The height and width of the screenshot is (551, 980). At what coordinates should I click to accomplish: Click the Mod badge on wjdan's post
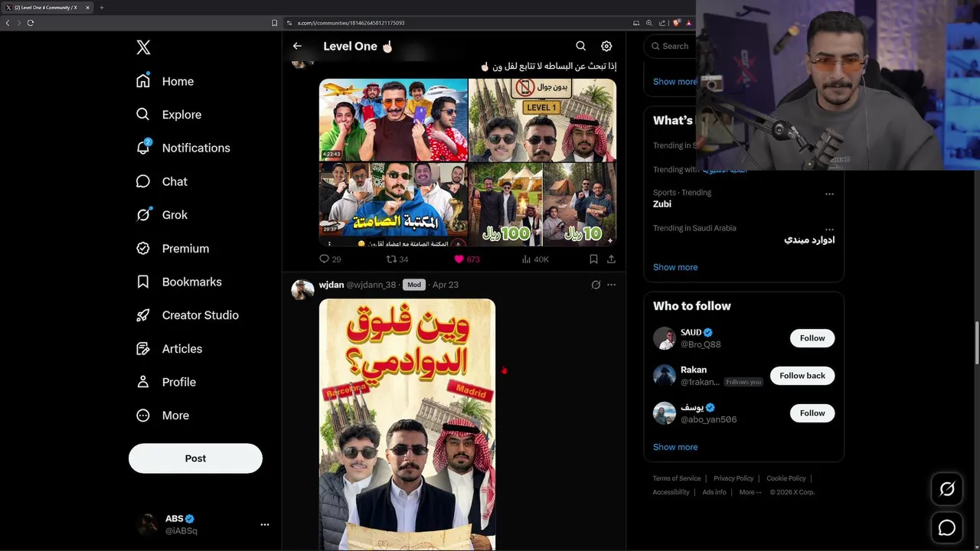click(413, 285)
